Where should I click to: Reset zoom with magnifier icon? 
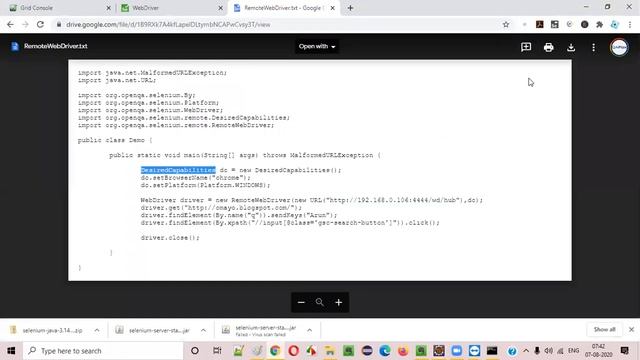click(320, 302)
